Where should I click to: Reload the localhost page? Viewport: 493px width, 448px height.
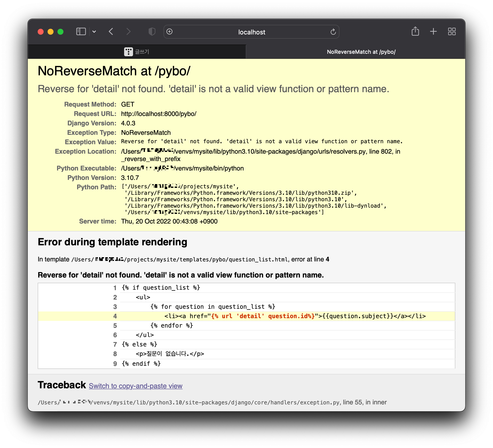point(333,32)
